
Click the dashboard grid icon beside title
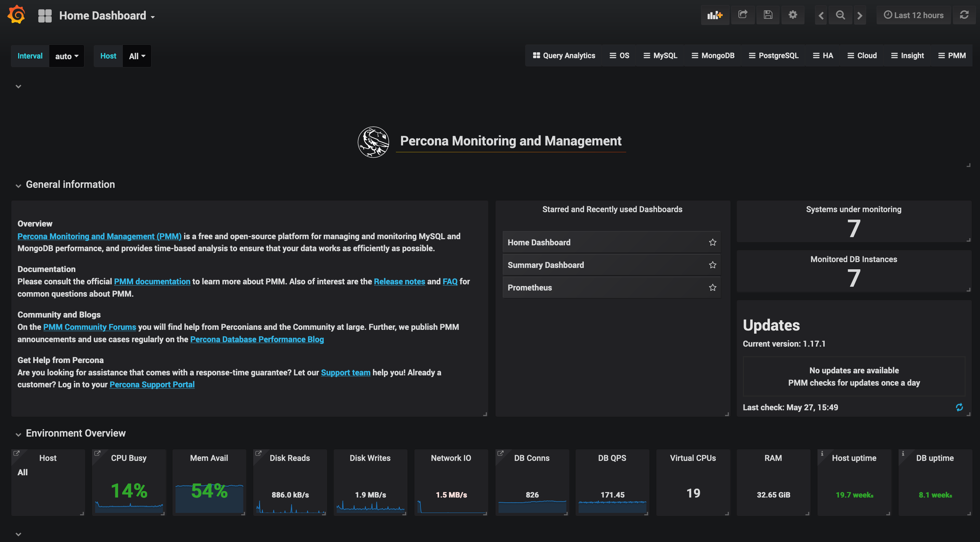(x=45, y=16)
